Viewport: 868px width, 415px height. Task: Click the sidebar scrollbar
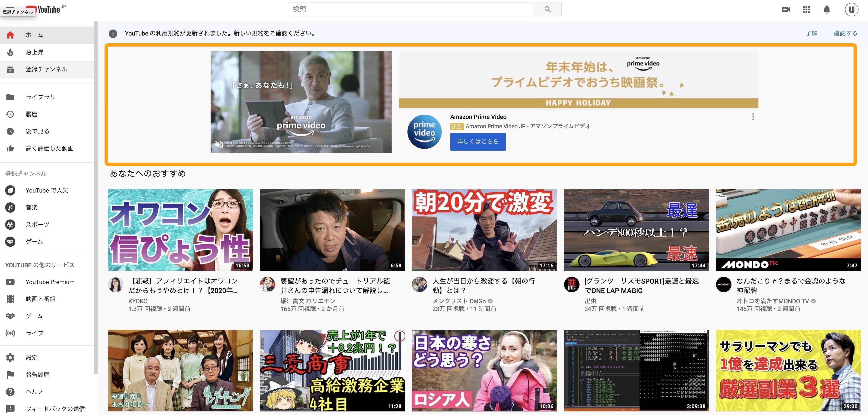point(96,198)
